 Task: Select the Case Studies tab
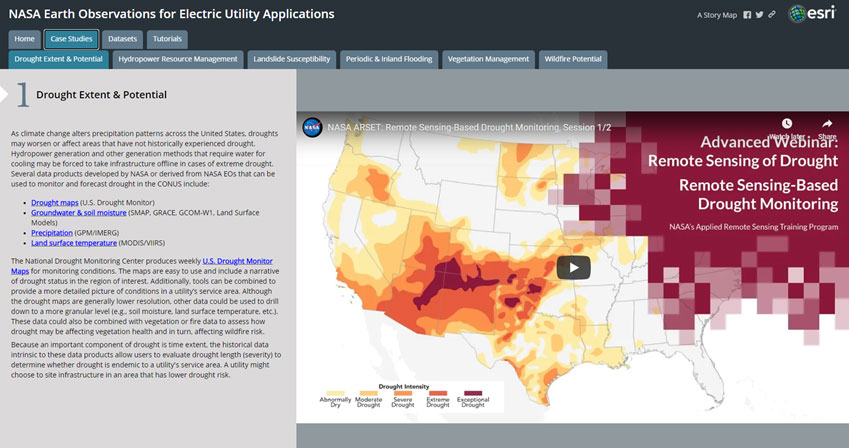click(71, 39)
